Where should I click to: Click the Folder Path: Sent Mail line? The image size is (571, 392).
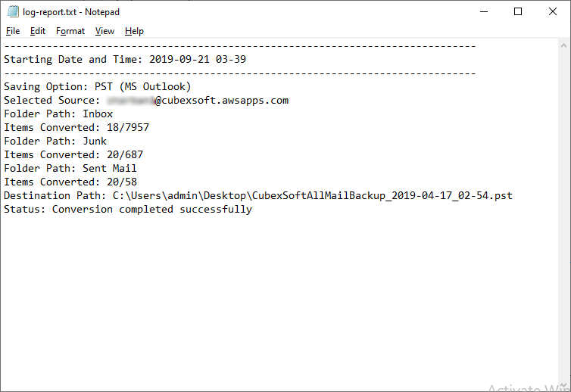point(70,168)
